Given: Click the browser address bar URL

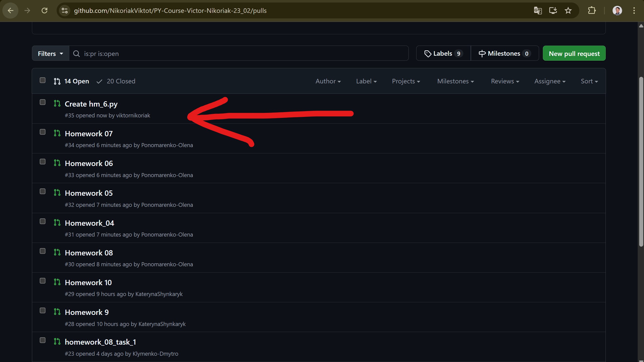Looking at the screenshot, I should [170, 11].
